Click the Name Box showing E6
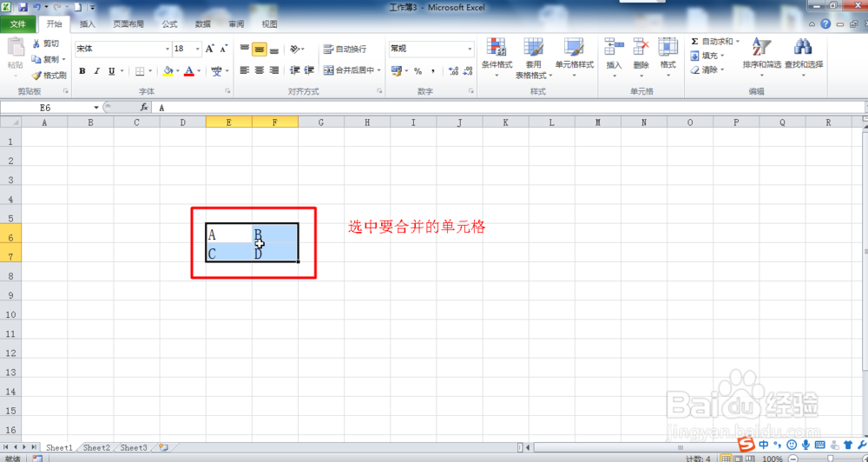 [x=46, y=108]
